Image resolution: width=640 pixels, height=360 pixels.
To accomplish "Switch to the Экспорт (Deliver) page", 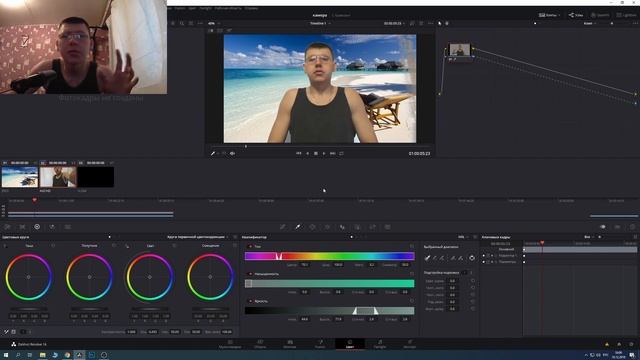I will point(409,344).
